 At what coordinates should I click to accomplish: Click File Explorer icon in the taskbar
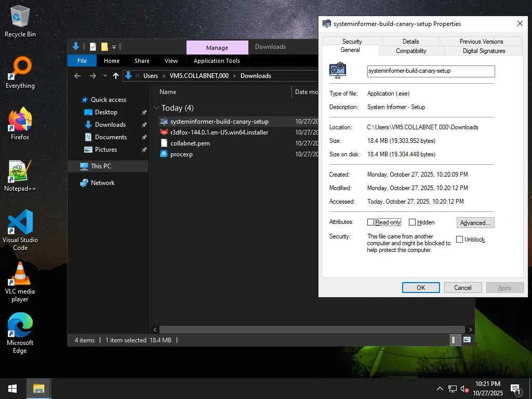click(x=38, y=389)
